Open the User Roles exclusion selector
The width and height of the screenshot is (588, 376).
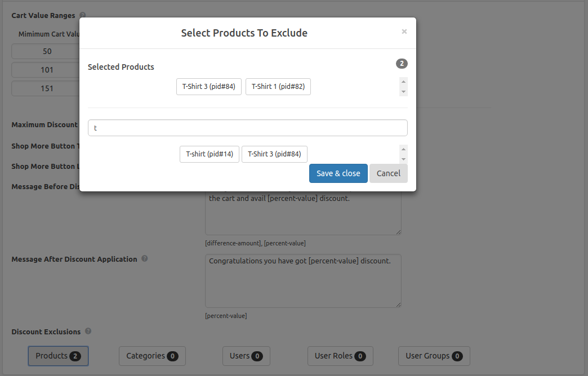click(x=340, y=356)
